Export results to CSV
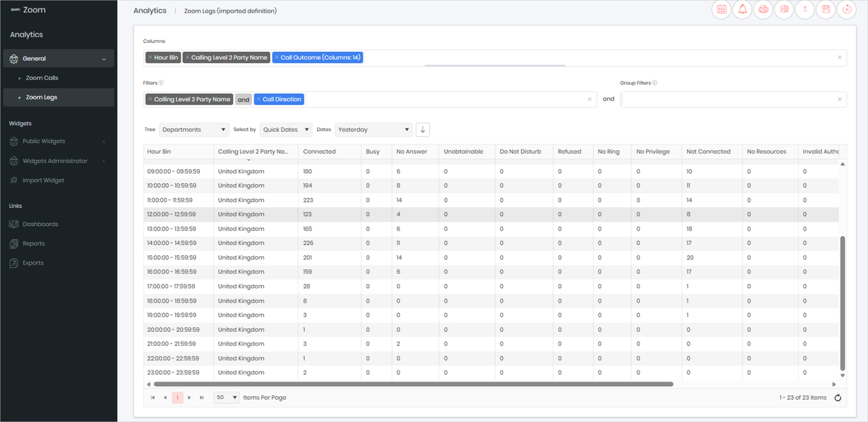Viewport: 868px width, 422px height. click(763, 10)
